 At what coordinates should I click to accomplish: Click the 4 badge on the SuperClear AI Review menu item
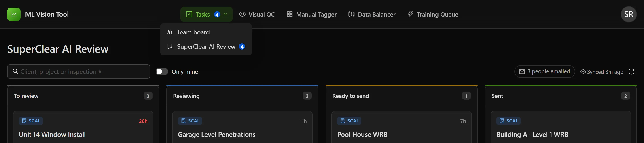(x=242, y=47)
